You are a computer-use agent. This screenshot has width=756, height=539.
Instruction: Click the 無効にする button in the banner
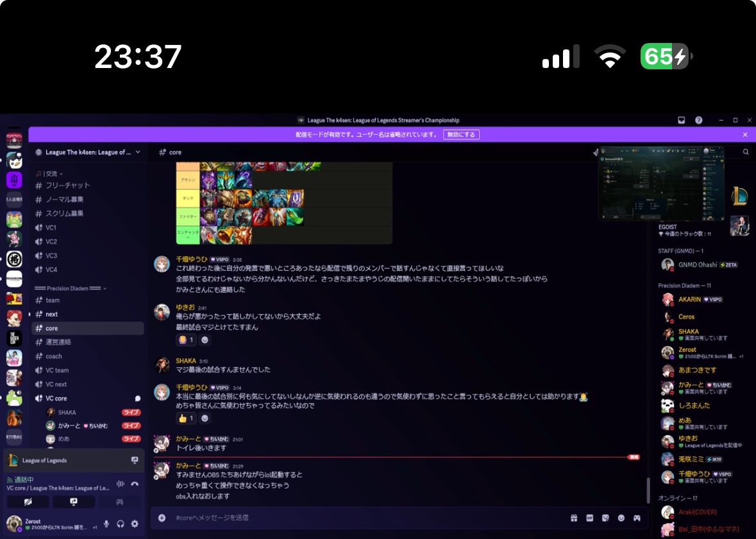point(461,135)
